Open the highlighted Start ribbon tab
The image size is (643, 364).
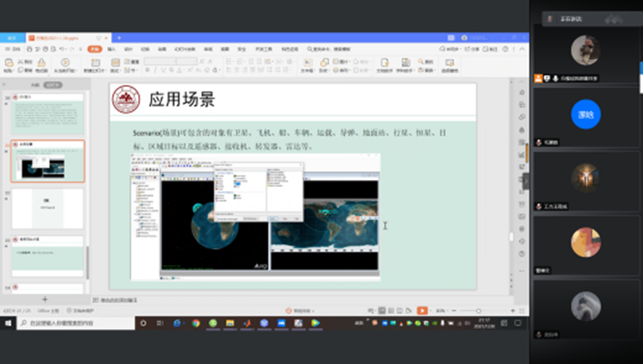click(95, 49)
